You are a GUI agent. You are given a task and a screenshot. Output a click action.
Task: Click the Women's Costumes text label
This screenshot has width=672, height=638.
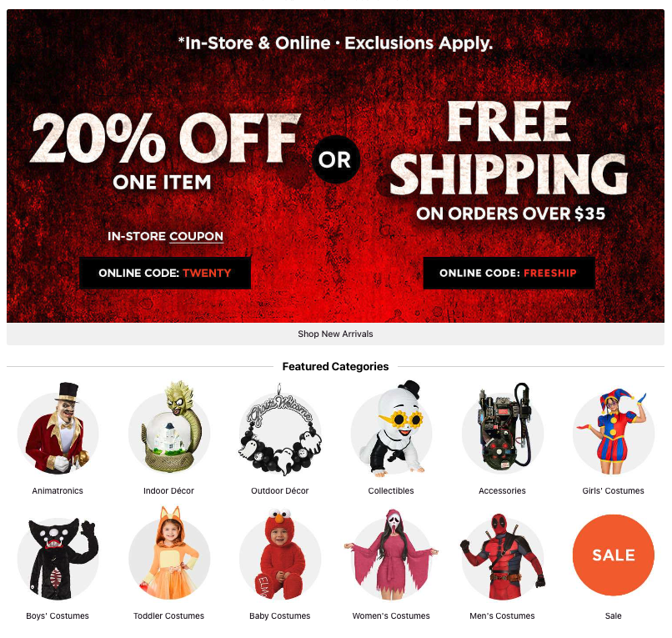(x=391, y=616)
